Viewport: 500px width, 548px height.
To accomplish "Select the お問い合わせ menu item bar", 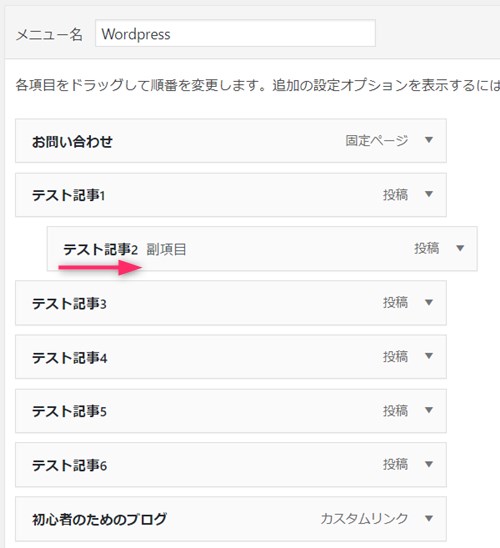I will (x=231, y=140).
